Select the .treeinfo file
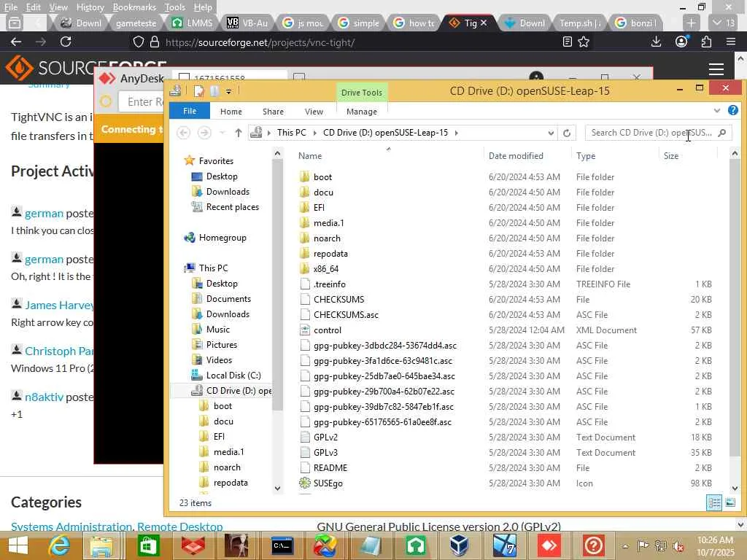Viewport: 747px width, 560px height. tap(329, 284)
